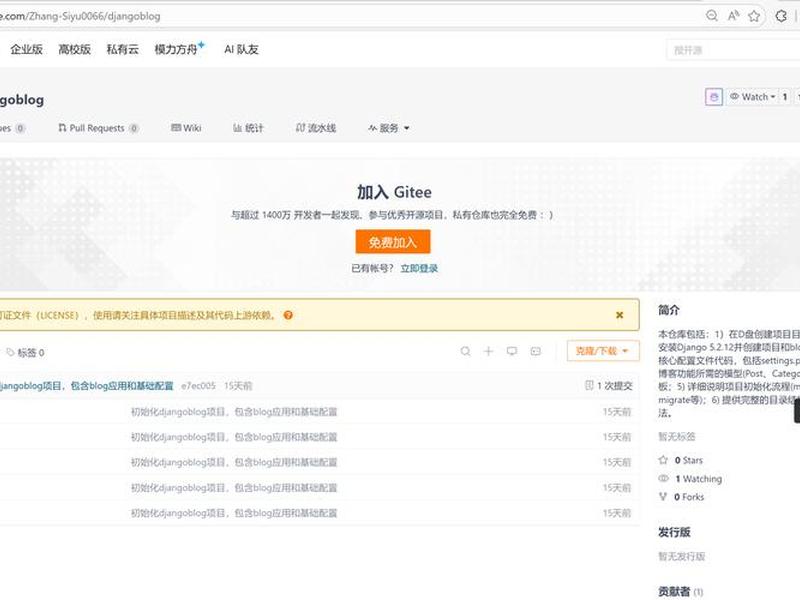This screenshot has width=800, height=600.
Task: Click the 0 Forks text
Action: click(x=689, y=496)
